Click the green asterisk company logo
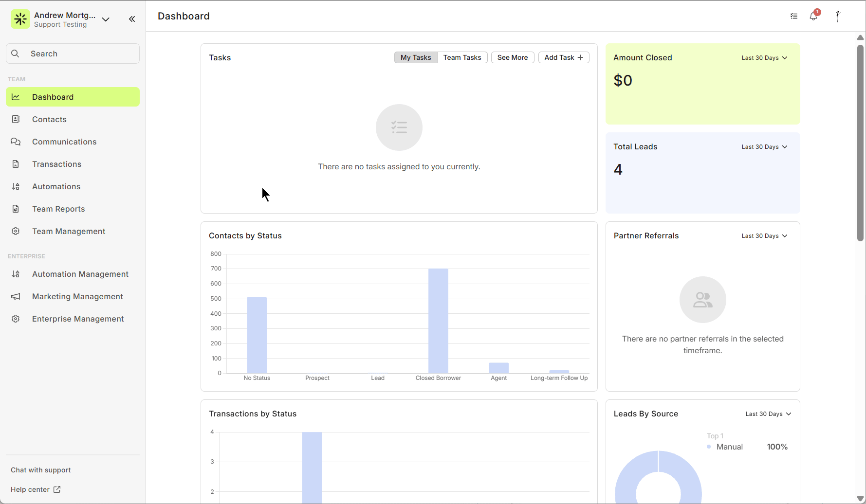The width and height of the screenshot is (866, 504). [20, 19]
